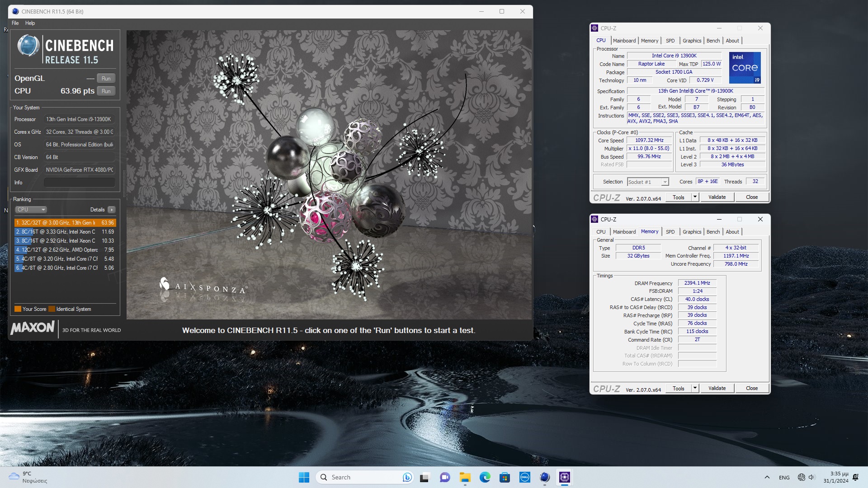Click Validate in the upper CPU-Z window
Image resolution: width=868 pixels, height=488 pixels.
[717, 197]
